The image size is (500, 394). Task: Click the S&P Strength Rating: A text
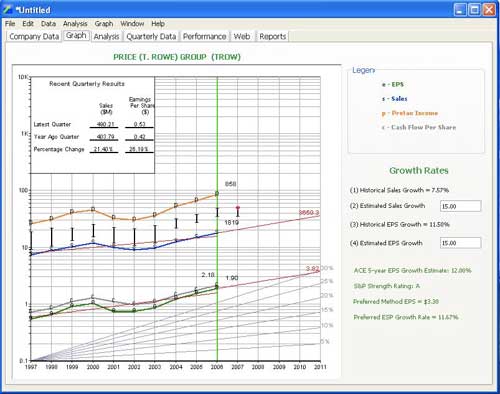pyautogui.click(x=387, y=286)
